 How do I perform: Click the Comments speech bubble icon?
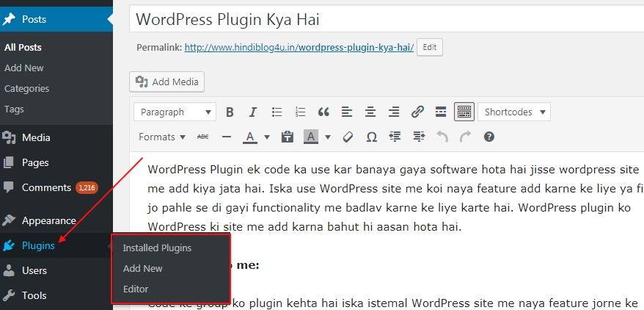[x=8, y=188]
